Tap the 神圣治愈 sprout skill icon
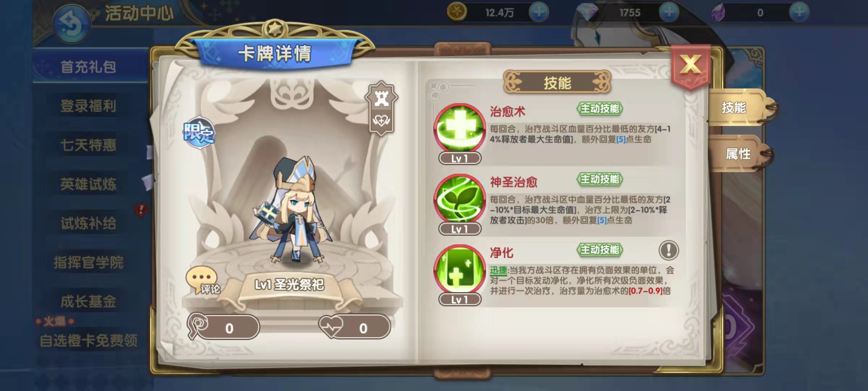 (459, 199)
